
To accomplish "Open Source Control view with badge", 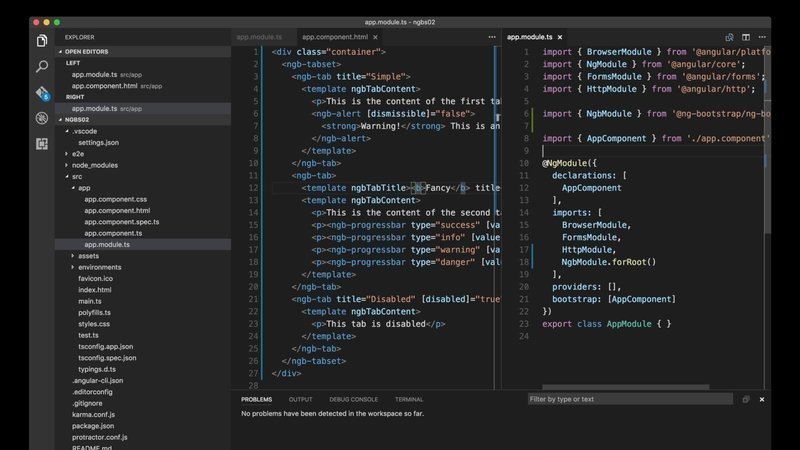I will 42,93.
